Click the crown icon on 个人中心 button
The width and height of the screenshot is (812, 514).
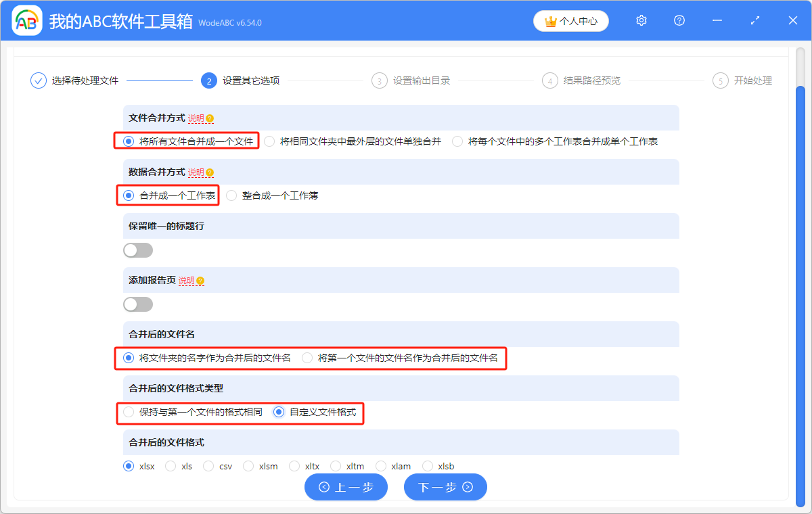(549, 20)
